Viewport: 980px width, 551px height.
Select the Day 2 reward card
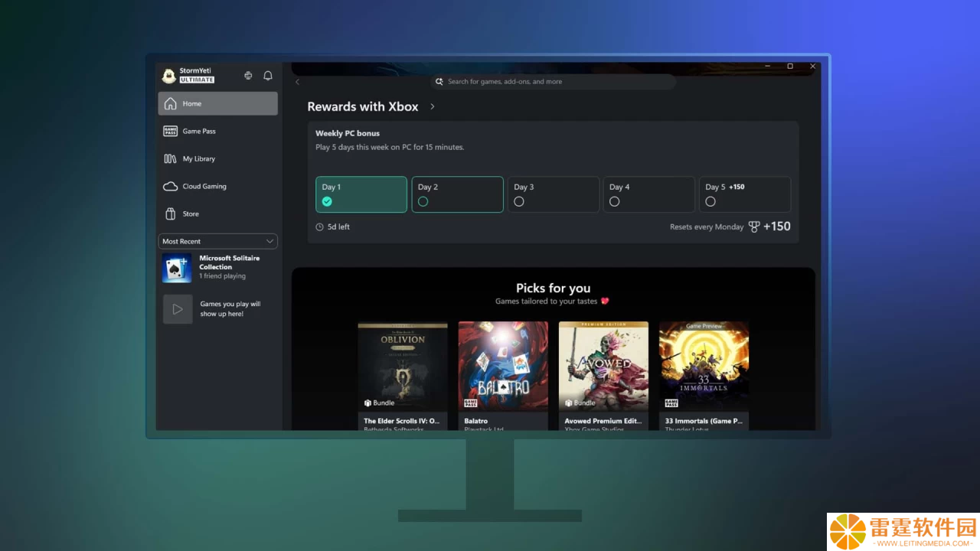click(x=457, y=194)
